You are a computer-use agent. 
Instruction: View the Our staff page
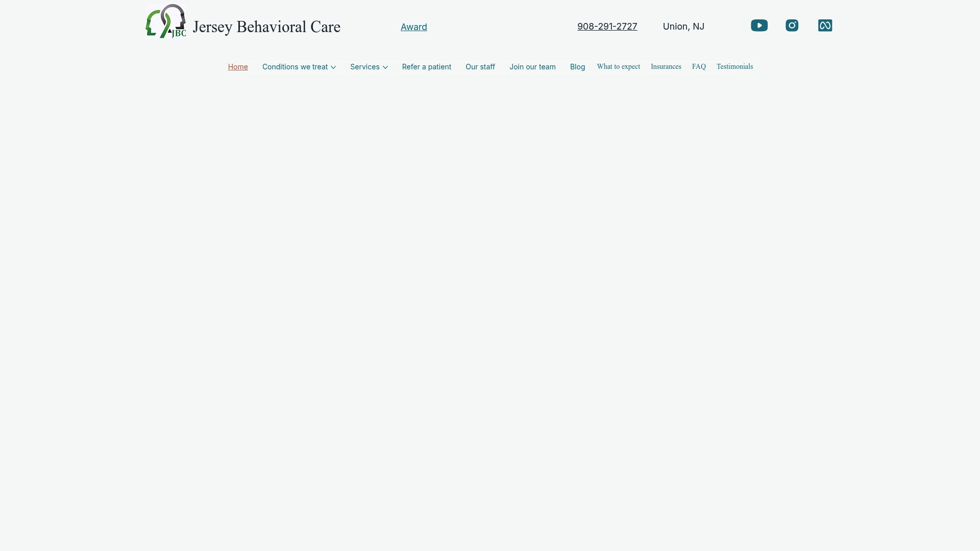click(480, 67)
